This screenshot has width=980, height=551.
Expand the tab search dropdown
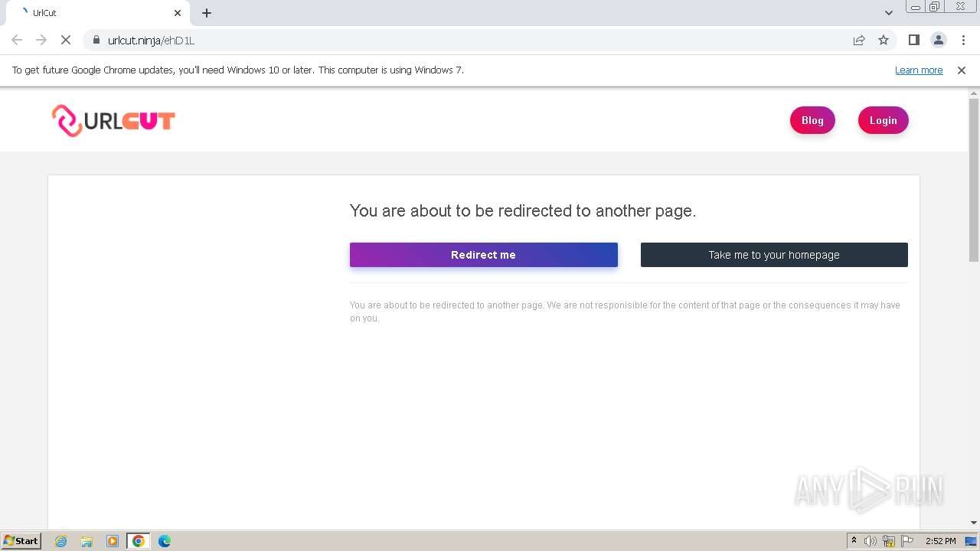coord(888,13)
